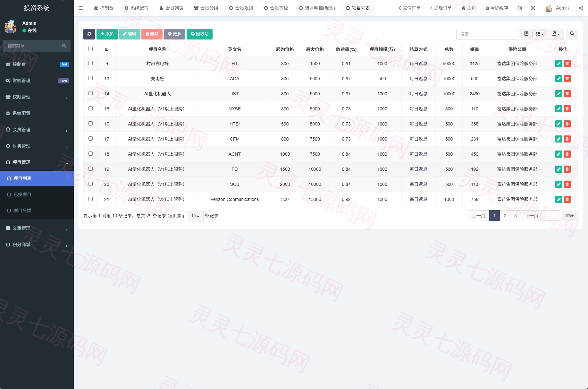Viewport: 588px width, 389px height.
Task: Delete row 20 SCB with trash icon
Action: pyautogui.click(x=567, y=184)
